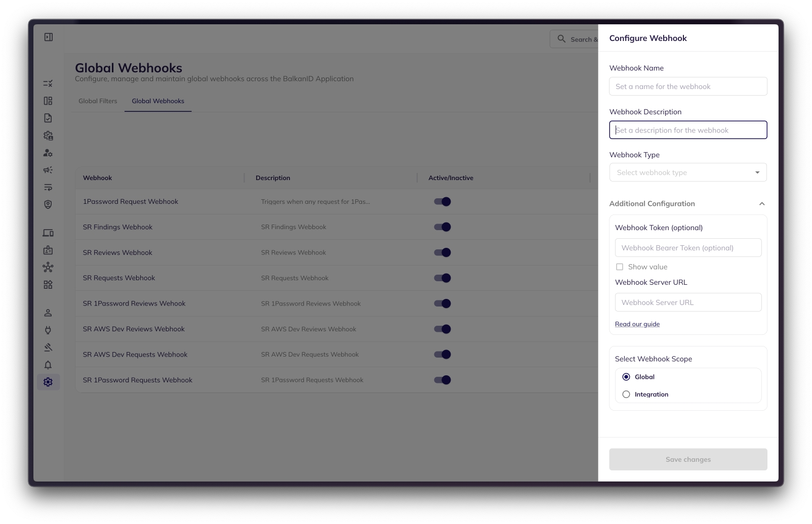
Task: Toggle off the 1Password Request Webhook switch
Action: click(442, 202)
